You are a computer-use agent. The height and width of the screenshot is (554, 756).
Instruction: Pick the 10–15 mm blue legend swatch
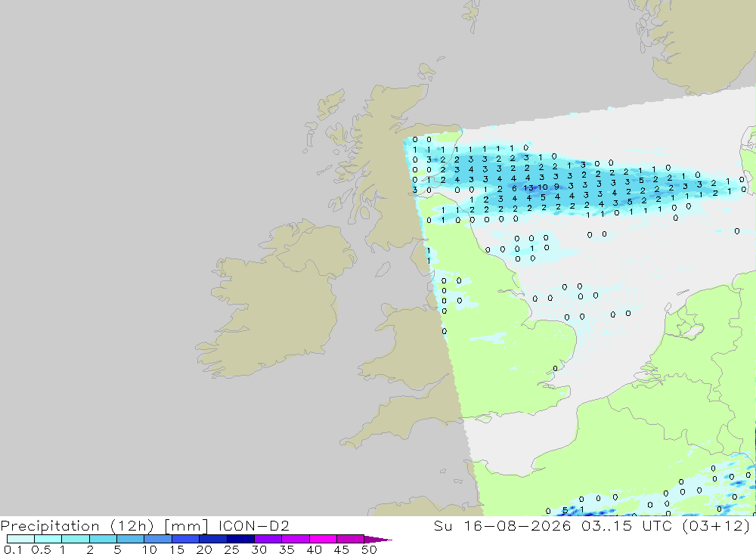(x=158, y=539)
